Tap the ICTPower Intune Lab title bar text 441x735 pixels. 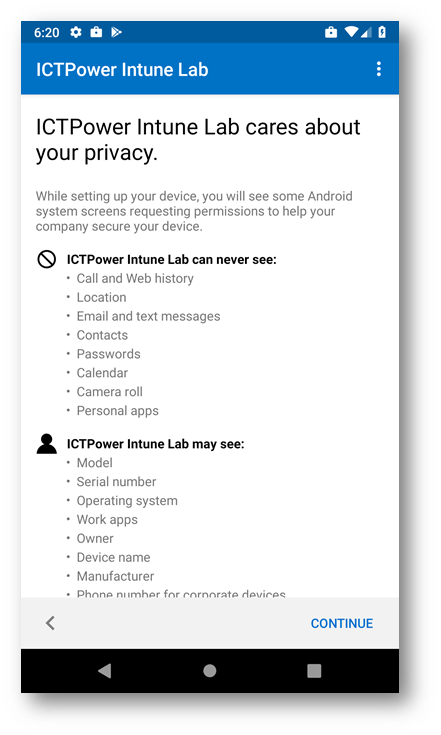coord(122,69)
